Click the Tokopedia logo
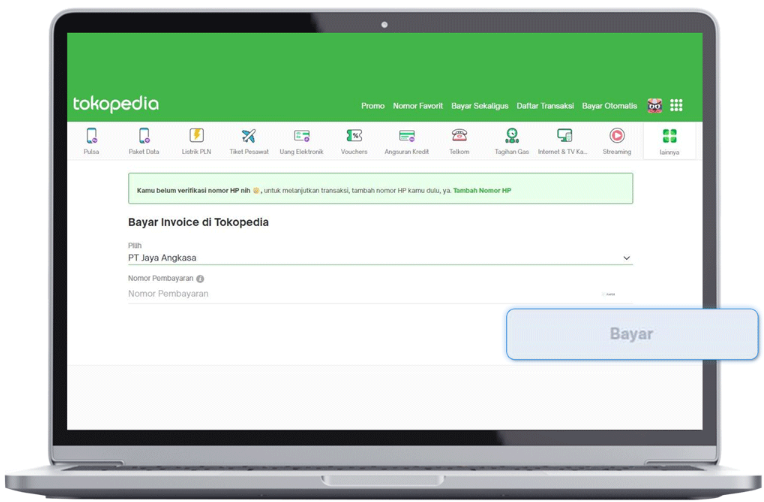764x502 pixels. click(x=116, y=104)
